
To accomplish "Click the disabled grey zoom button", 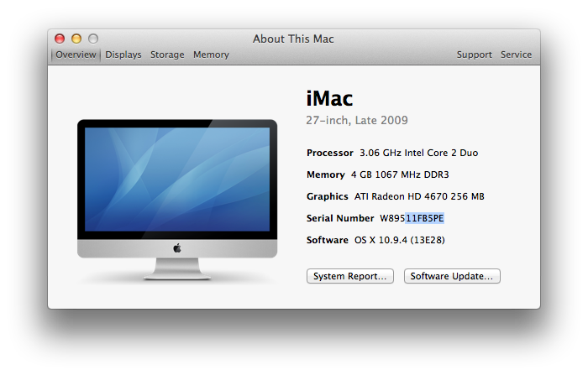I will [x=93, y=39].
